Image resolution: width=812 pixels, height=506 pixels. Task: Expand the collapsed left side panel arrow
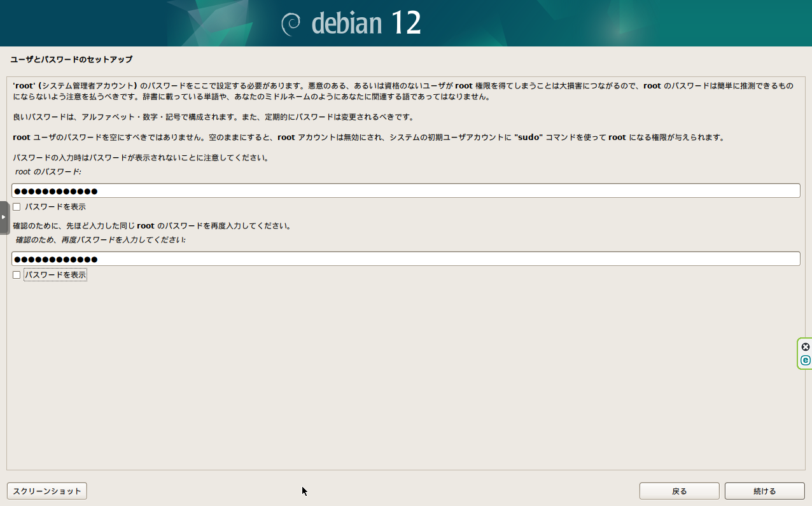3,216
